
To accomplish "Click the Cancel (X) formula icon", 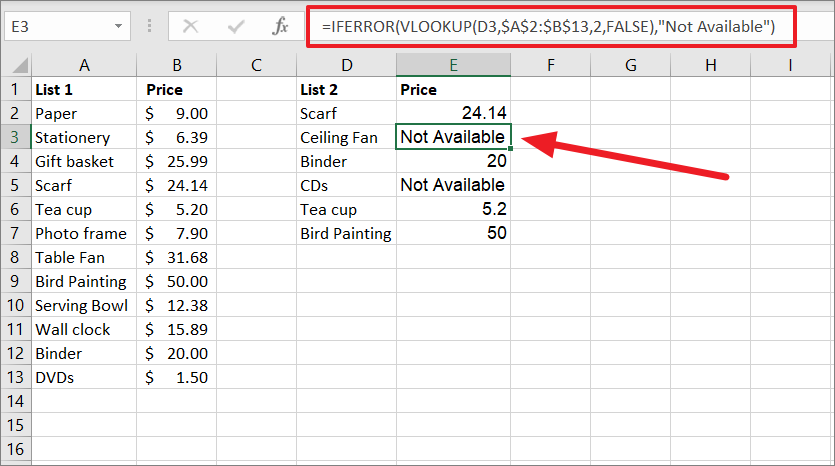I will 190,26.
